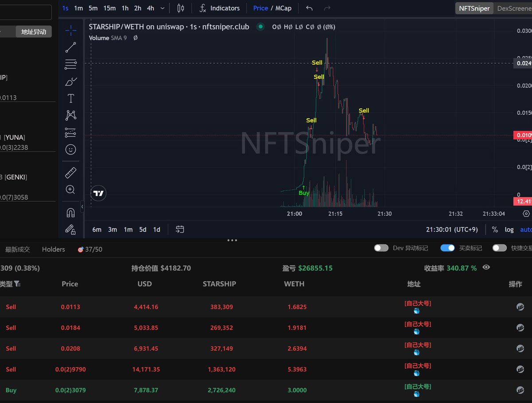The height and width of the screenshot is (403, 532).
Task: Click the GENKI token entry in sidebar
Action: (27, 187)
